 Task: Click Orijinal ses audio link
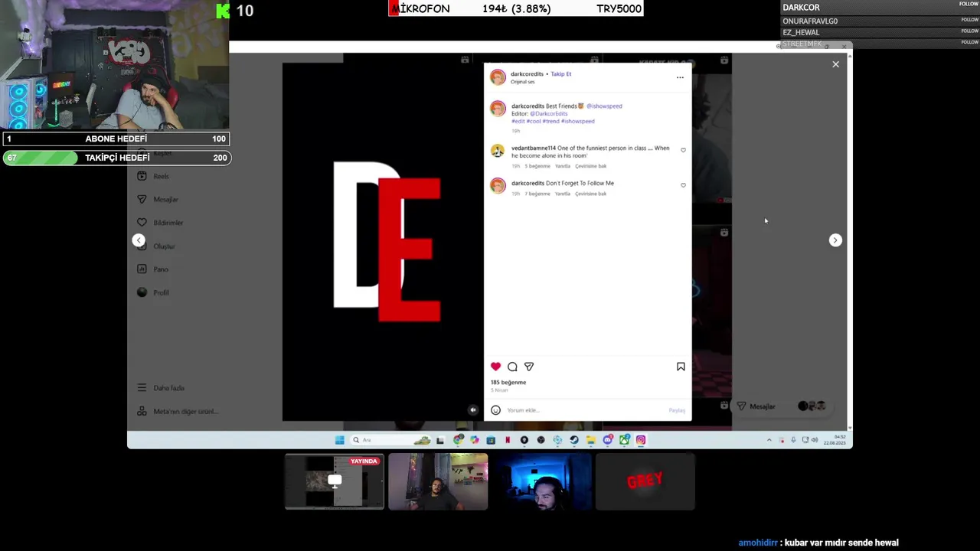(x=523, y=82)
